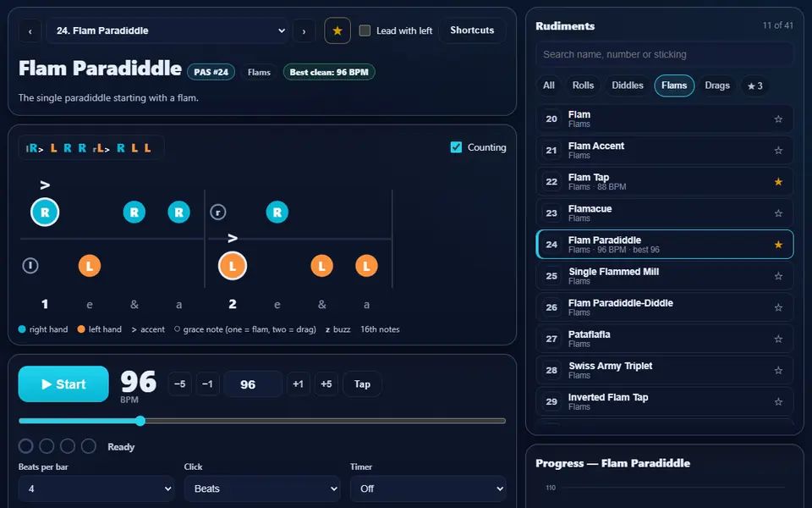Click the accented R note on beat 1

coord(45,212)
